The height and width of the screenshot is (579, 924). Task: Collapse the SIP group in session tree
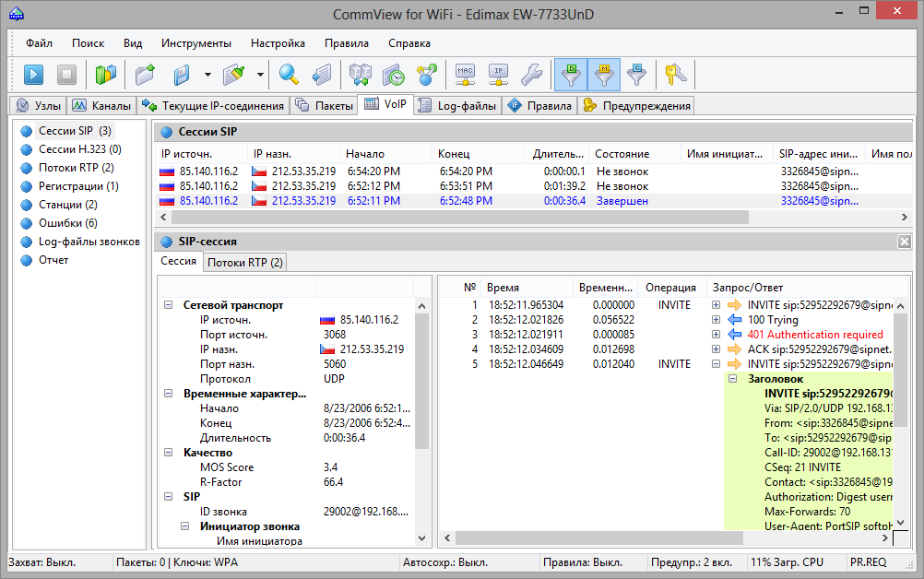tap(169, 497)
